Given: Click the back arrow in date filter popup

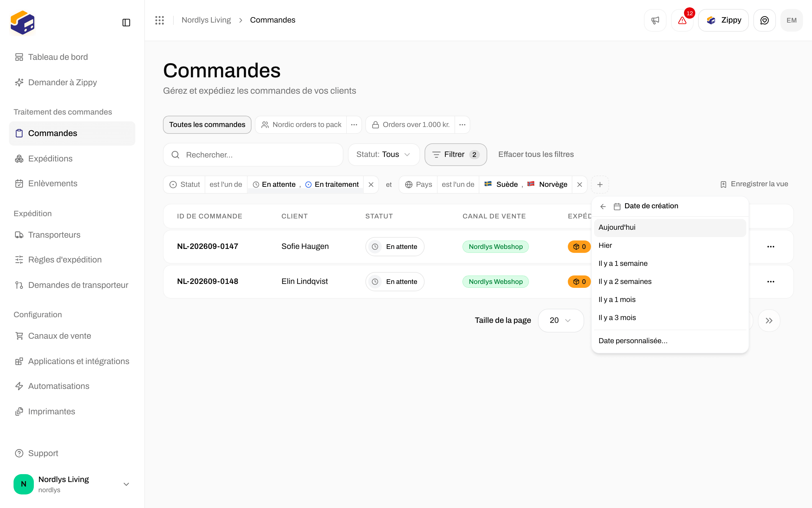Looking at the screenshot, I should [603, 206].
